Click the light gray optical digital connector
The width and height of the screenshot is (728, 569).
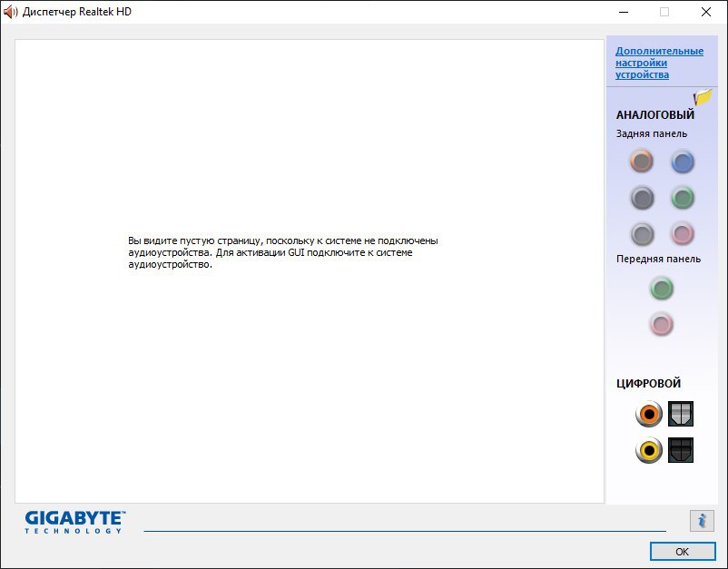coord(681,414)
